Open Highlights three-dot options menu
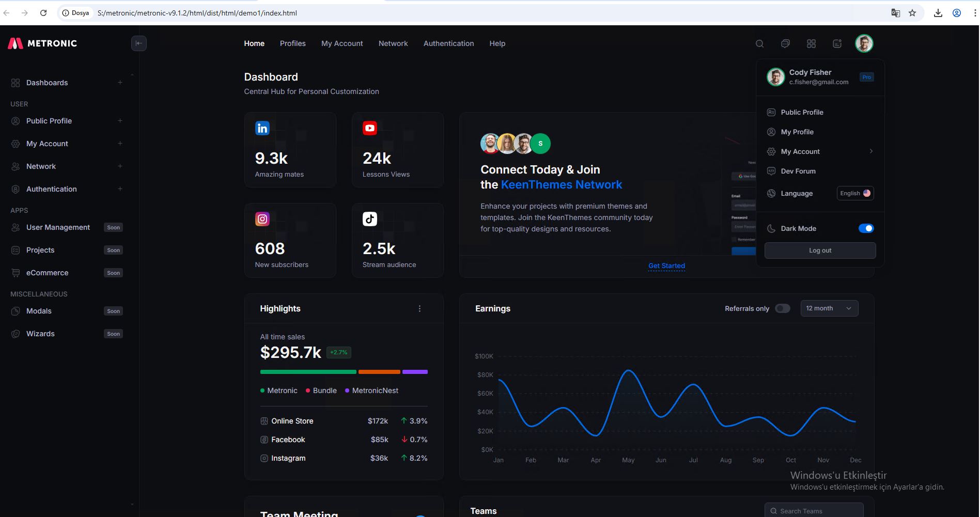This screenshot has width=980, height=517. coord(419,308)
